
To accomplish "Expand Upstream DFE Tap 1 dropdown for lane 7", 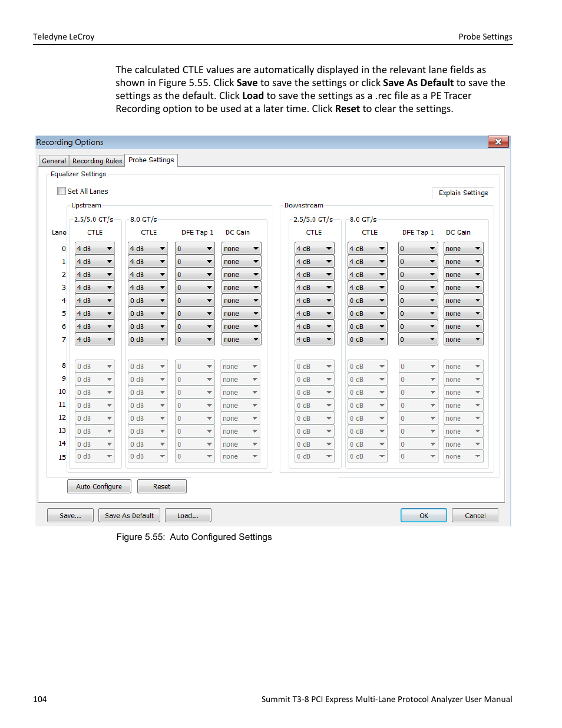I will (x=195, y=340).
